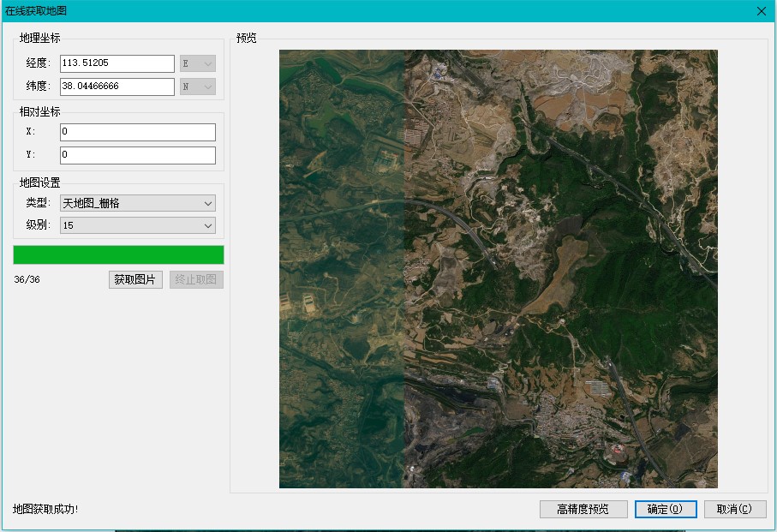Click the 经度 longitude input field
Screen dimensions: 777x532
pos(117,63)
